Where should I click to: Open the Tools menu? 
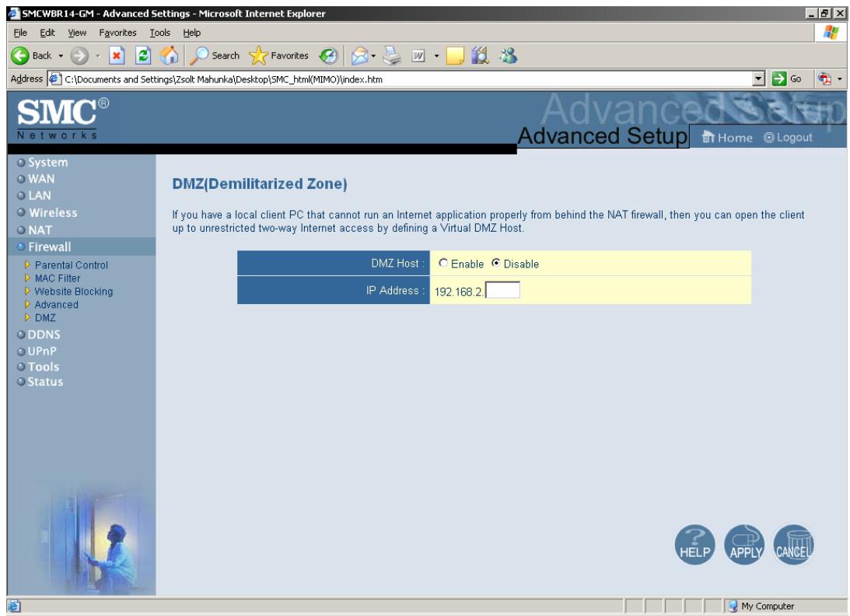pos(160,33)
